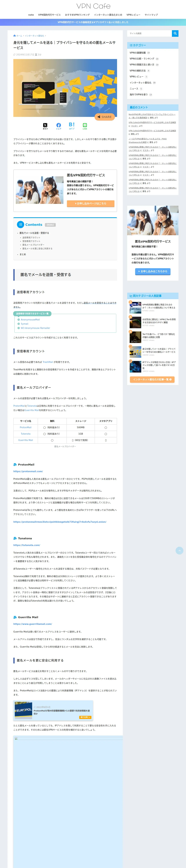Open https://www.guerrillamail.com/ link
186x868 pixels.
[x=33, y=624]
